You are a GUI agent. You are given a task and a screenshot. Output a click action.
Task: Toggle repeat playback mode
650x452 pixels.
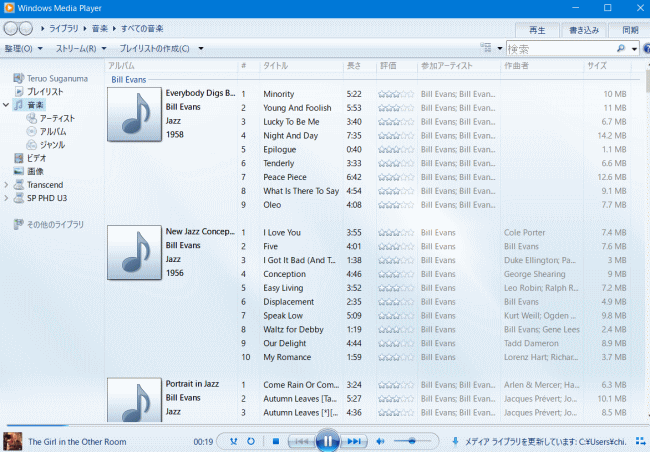click(x=251, y=441)
